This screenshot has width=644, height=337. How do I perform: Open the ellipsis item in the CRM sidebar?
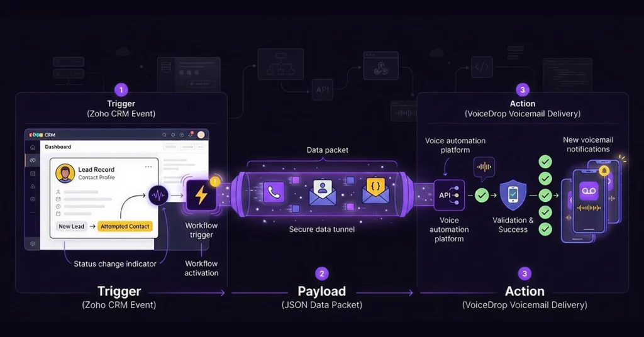pyautogui.click(x=33, y=213)
